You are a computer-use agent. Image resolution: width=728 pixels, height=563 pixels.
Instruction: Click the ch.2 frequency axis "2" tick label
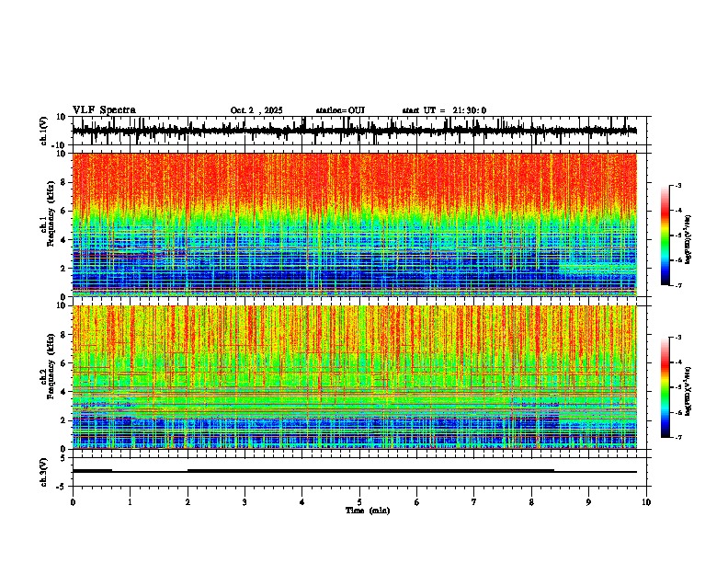[64, 420]
